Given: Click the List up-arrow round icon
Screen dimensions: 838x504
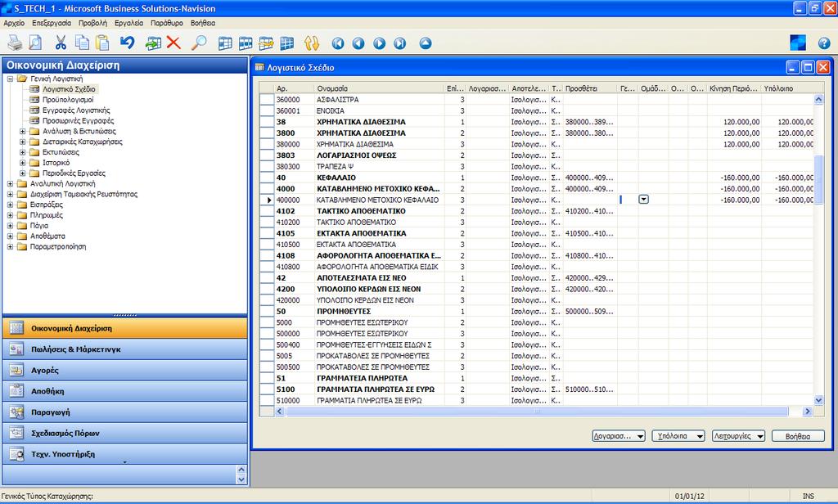Looking at the screenshot, I should tap(426, 44).
